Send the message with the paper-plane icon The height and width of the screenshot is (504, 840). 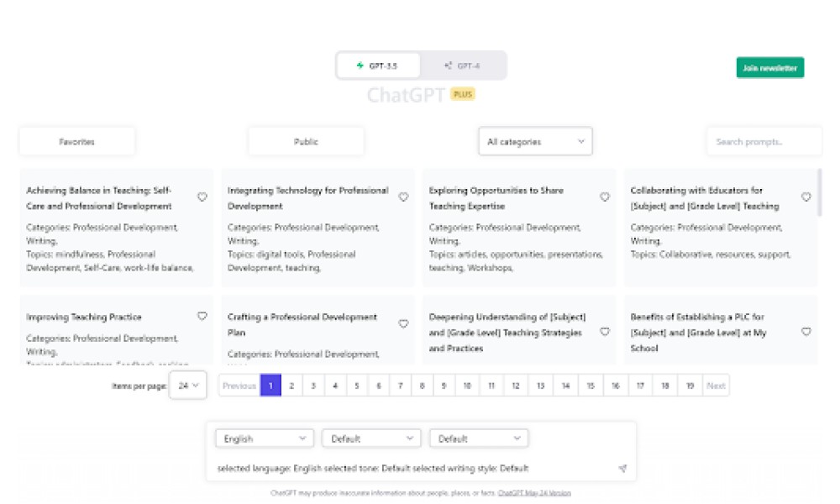click(x=622, y=469)
